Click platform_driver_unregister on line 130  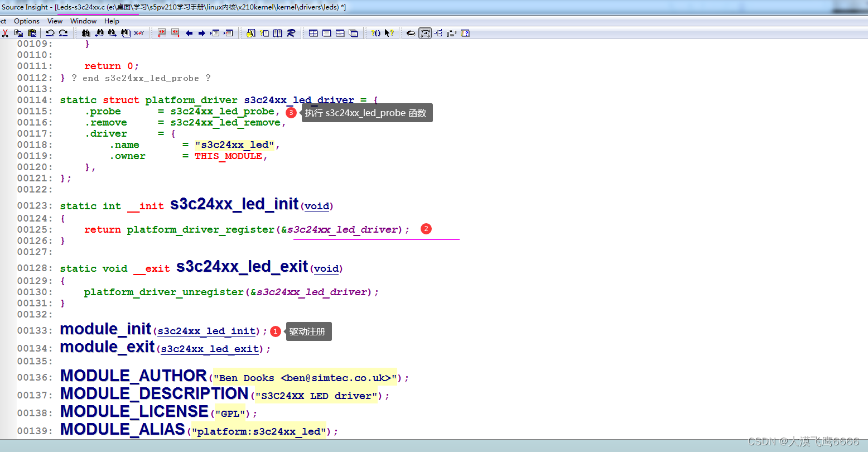(x=164, y=292)
